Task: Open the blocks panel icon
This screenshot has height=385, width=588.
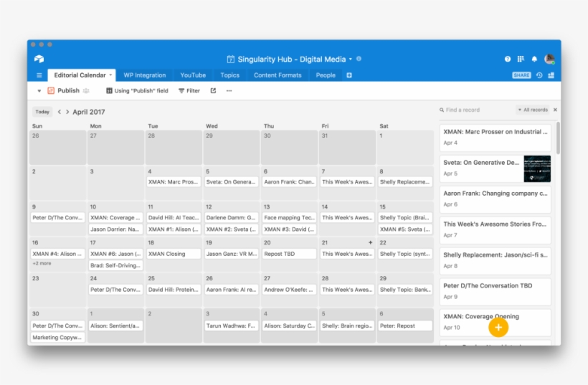Action: (x=551, y=75)
